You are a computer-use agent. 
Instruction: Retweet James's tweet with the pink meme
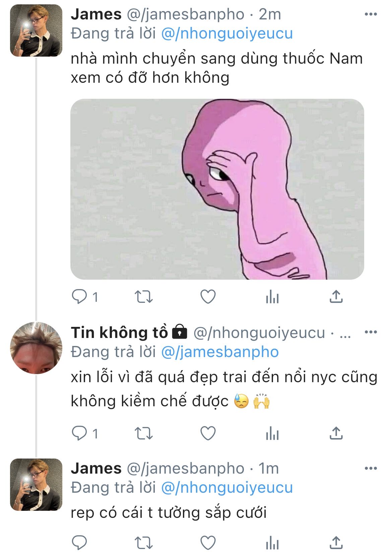pyautogui.click(x=143, y=297)
